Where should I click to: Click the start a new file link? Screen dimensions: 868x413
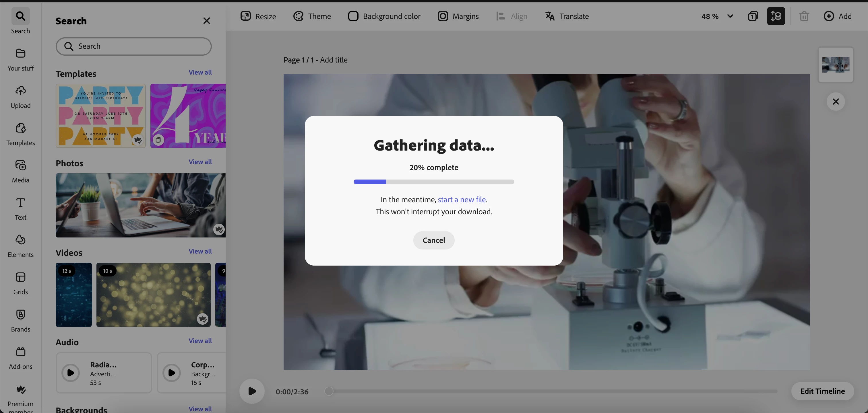pos(462,200)
